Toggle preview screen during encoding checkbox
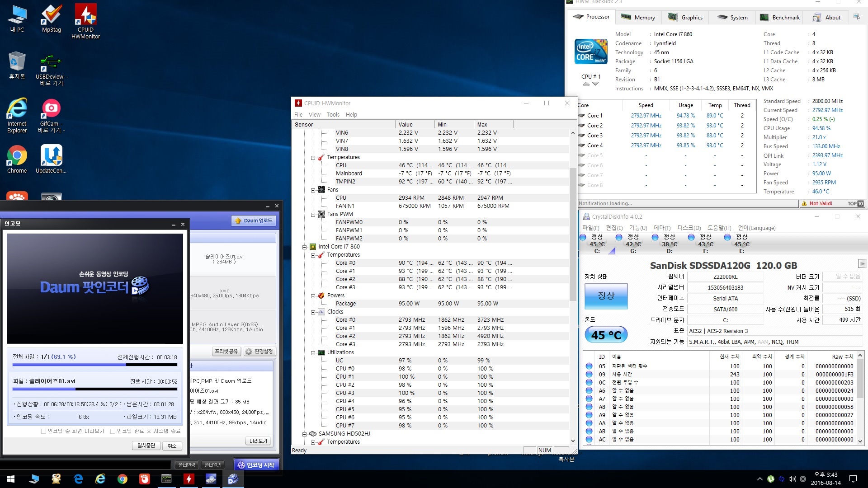The width and height of the screenshot is (868, 488). (43, 431)
